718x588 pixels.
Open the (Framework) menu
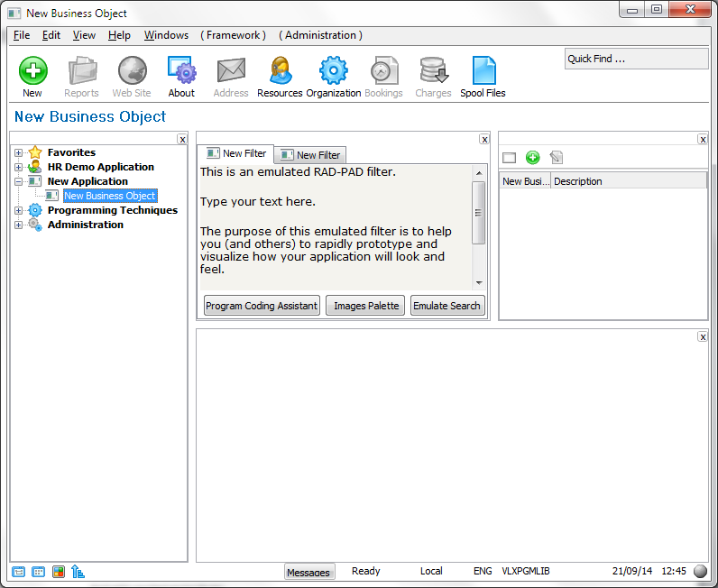click(x=233, y=35)
